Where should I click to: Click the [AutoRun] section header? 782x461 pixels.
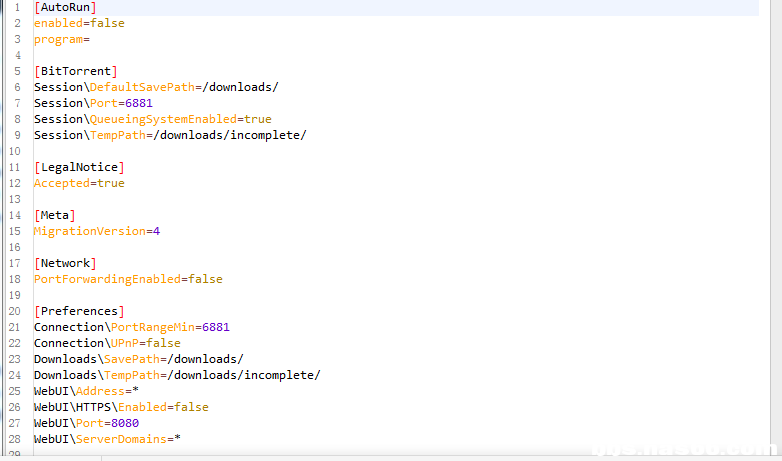(x=65, y=7)
